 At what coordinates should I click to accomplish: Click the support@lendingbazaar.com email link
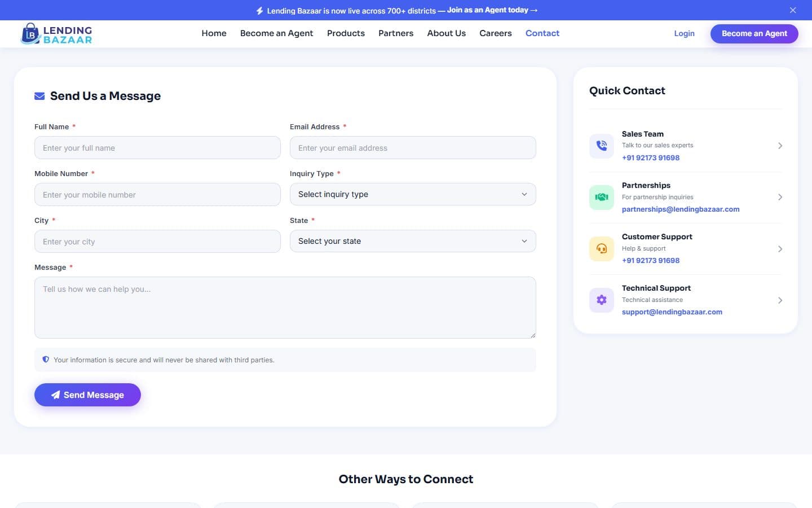tap(672, 312)
